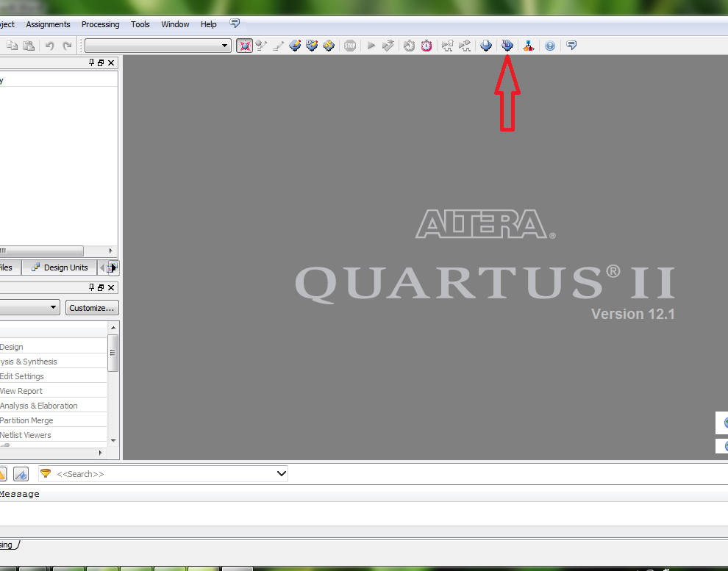This screenshot has height=571, width=728.
Task: Switch to the Files tab
Action: point(10,267)
